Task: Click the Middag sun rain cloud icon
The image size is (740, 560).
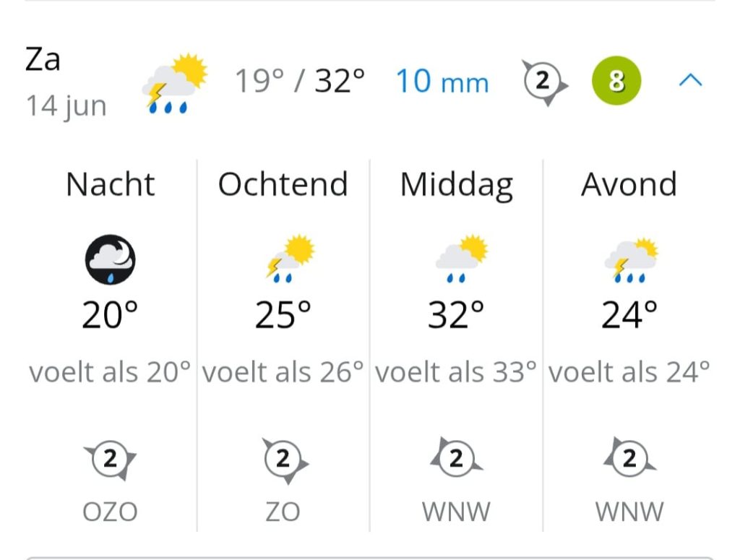Action: (462, 259)
